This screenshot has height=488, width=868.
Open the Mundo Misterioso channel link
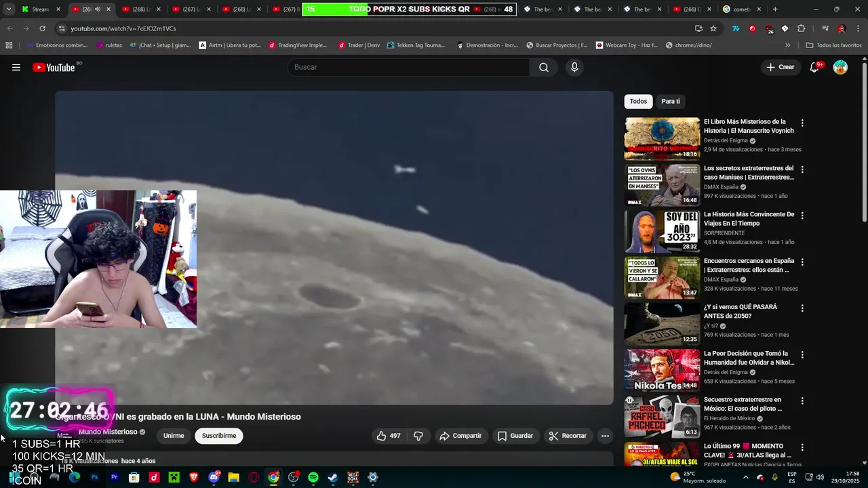pos(108,432)
